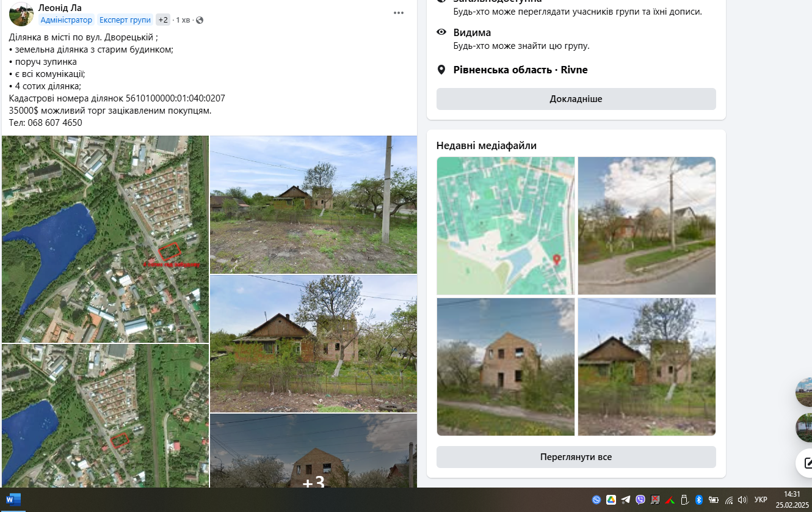Click the Адміністратор badge
This screenshot has height=512, width=812.
tap(66, 20)
